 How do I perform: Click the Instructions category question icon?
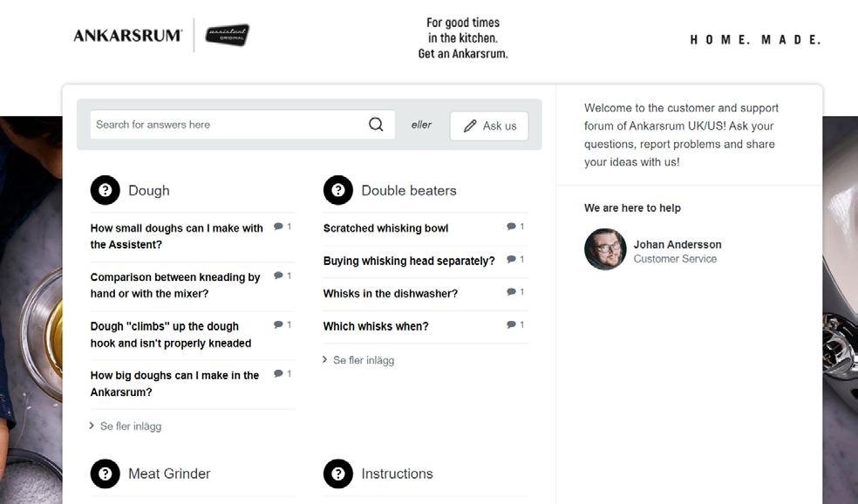[338, 473]
